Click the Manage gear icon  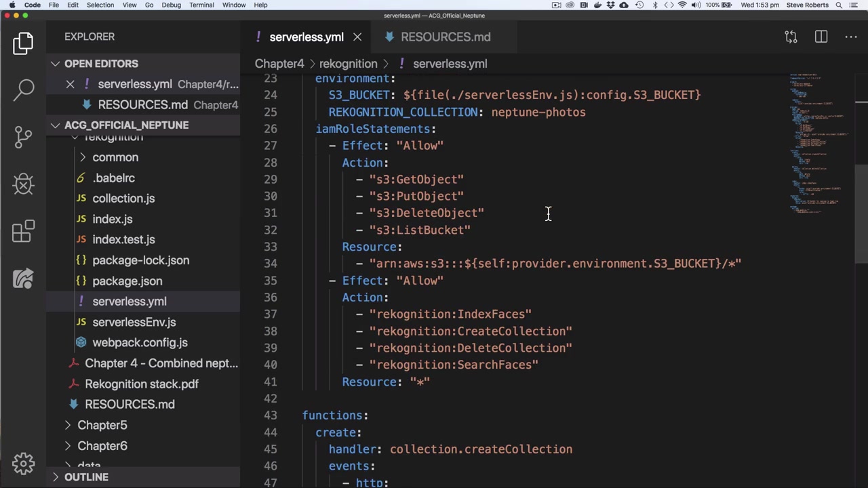(x=24, y=464)
